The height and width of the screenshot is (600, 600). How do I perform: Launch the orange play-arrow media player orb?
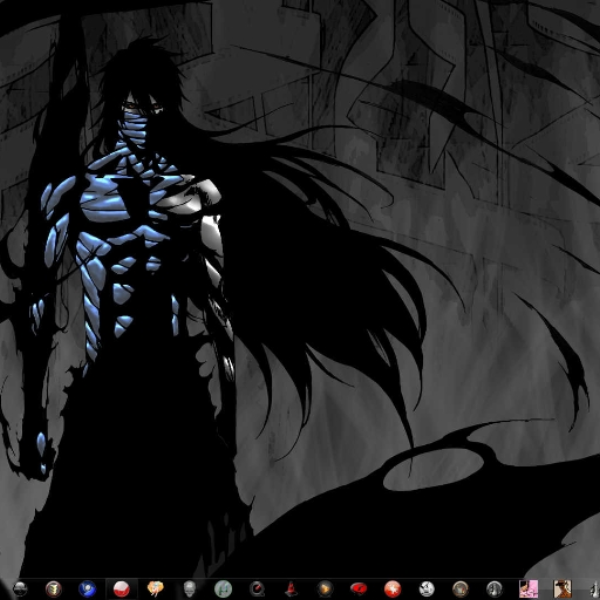324,589
